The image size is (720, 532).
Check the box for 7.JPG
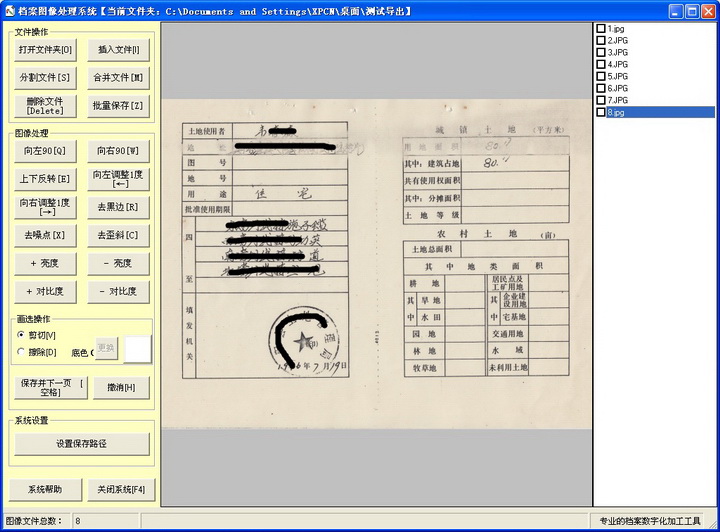tap(601, 100)
